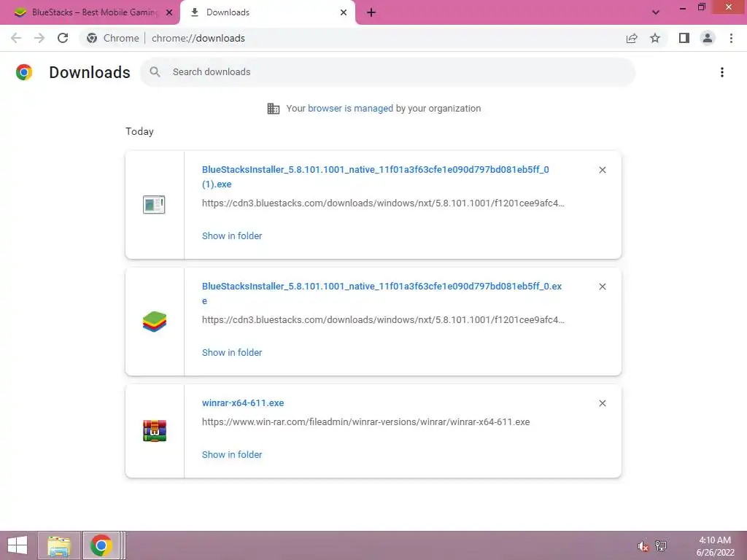Open the Downloads page more actions menu
Screen dimensions: 747x560
coord(721,72)
